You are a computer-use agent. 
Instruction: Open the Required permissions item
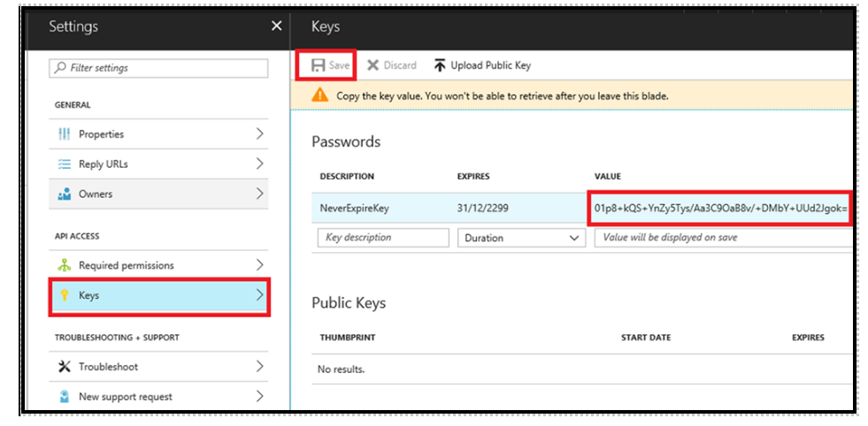point(158,265)
